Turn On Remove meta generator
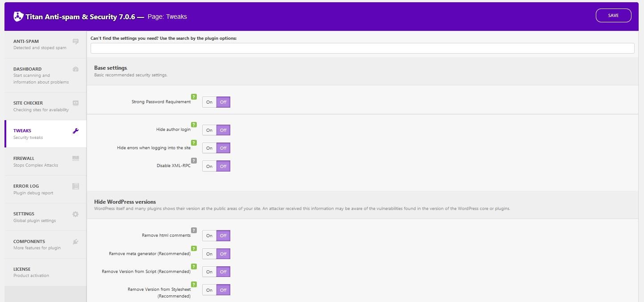The image size is (644, 302). pyautogui.click(x=209, y=254)
